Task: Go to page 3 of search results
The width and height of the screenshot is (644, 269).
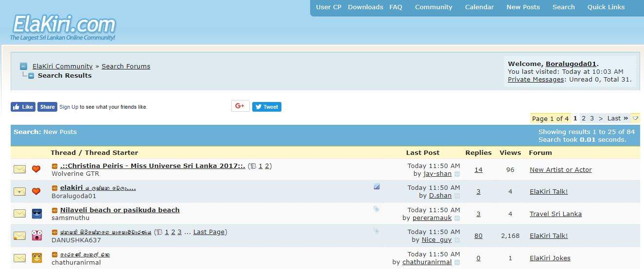Action: (x=592, y=118)
